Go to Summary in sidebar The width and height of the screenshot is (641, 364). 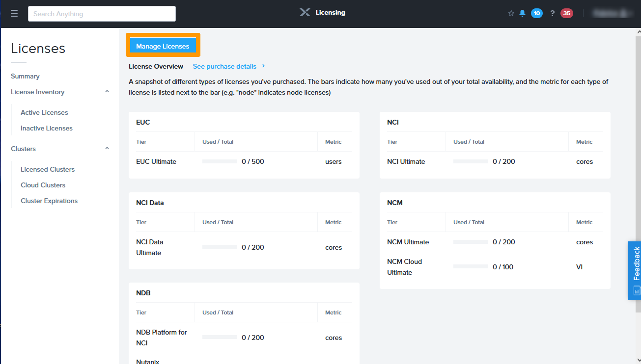25,76
